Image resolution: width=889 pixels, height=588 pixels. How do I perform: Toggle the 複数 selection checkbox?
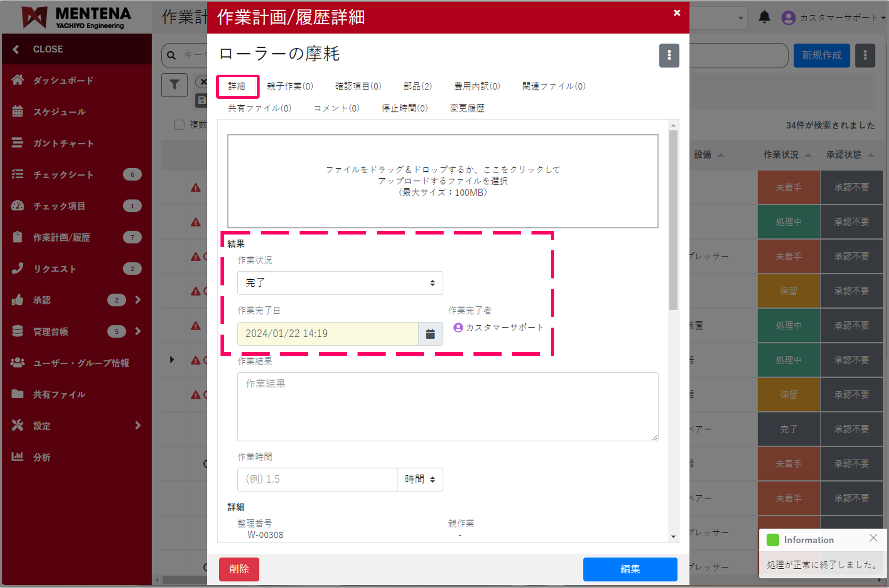[179, 125]
